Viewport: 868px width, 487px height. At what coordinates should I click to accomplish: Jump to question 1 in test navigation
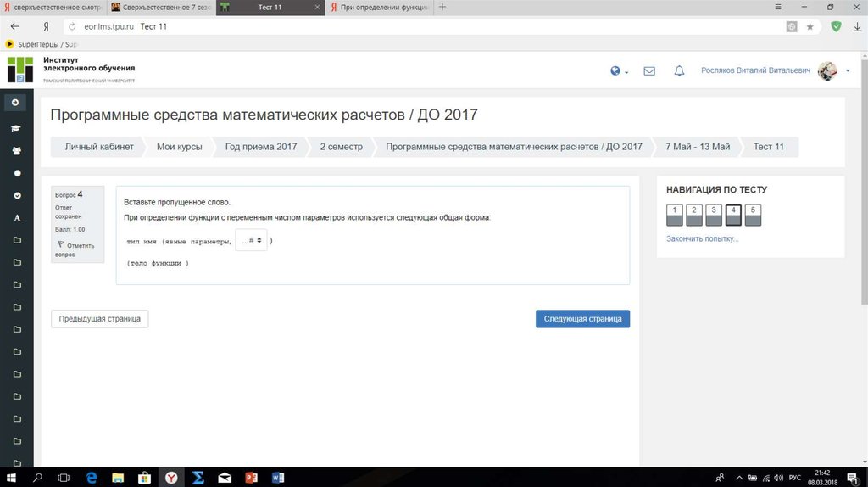tap(674, 215)
